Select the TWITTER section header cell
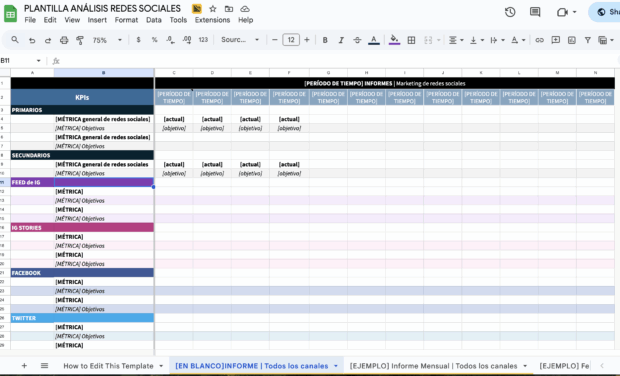The width and height of the screenshot is (620, 376). click(x=32, y=318)
